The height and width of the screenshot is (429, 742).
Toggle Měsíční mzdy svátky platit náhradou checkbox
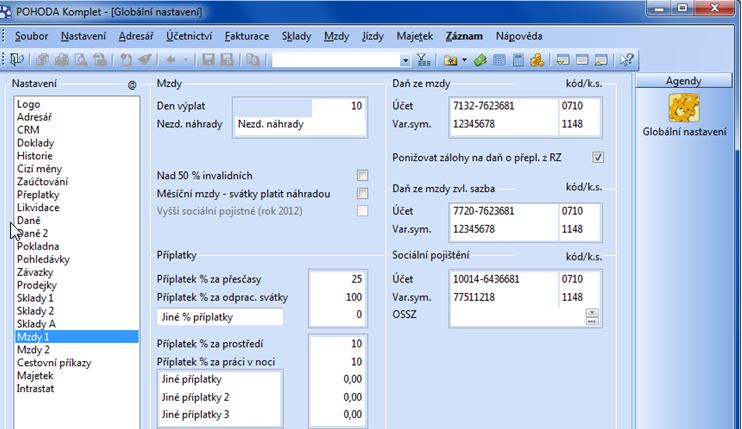pos(362,193)
